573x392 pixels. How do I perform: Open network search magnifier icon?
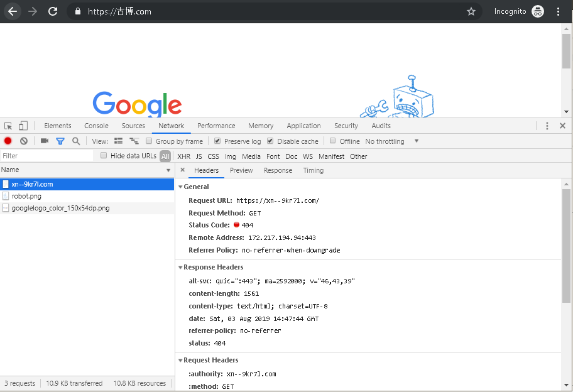pyautogui.click(x=76, y=141)
